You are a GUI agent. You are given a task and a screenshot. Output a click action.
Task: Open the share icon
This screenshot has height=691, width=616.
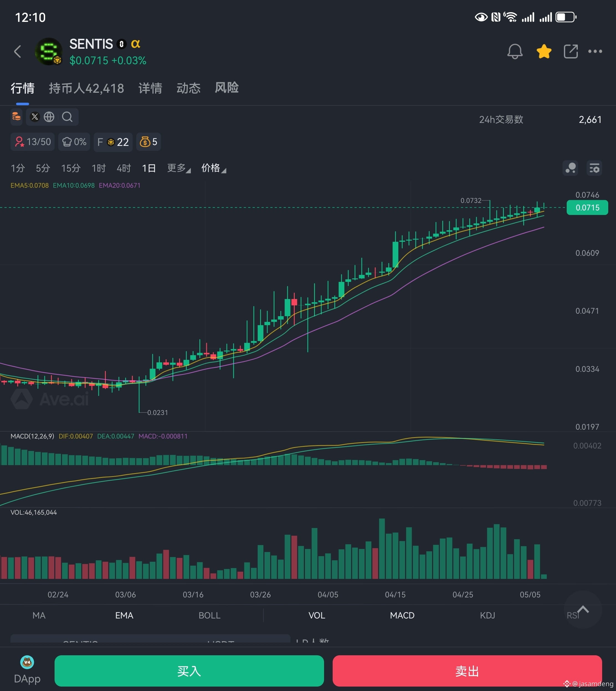[x=571, y=51]
